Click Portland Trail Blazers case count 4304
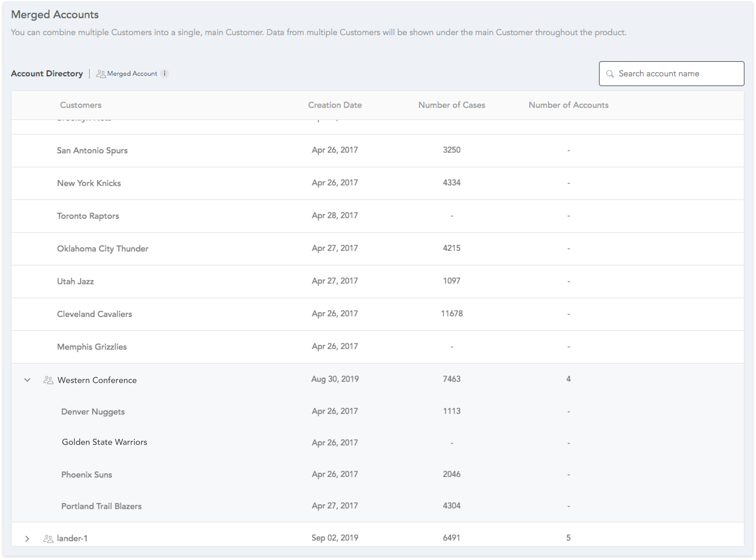 [x=452, y=506]
